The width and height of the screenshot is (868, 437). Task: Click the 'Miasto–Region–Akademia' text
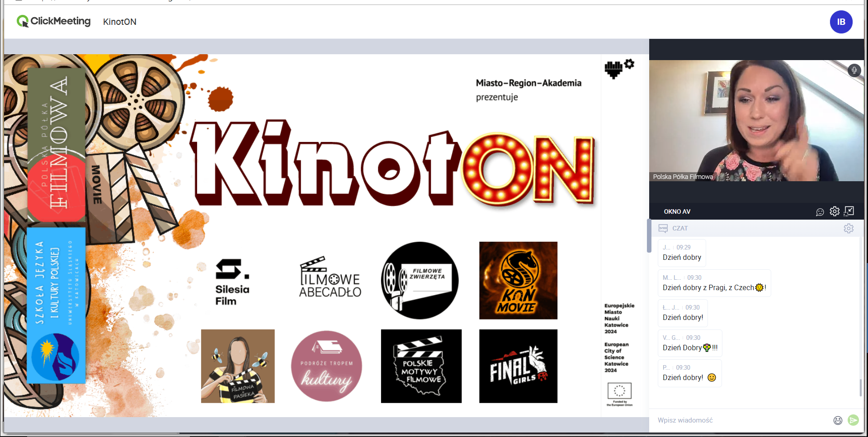[528, 83]
